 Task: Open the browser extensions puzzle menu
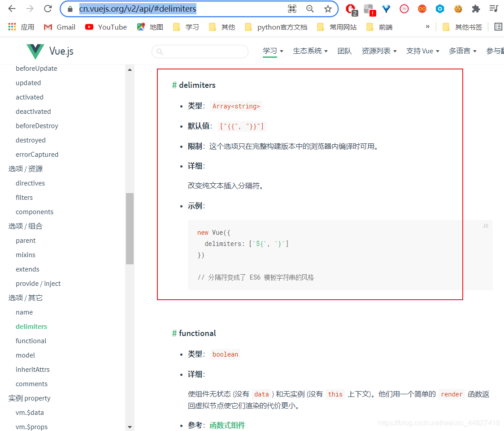(476, 9)
